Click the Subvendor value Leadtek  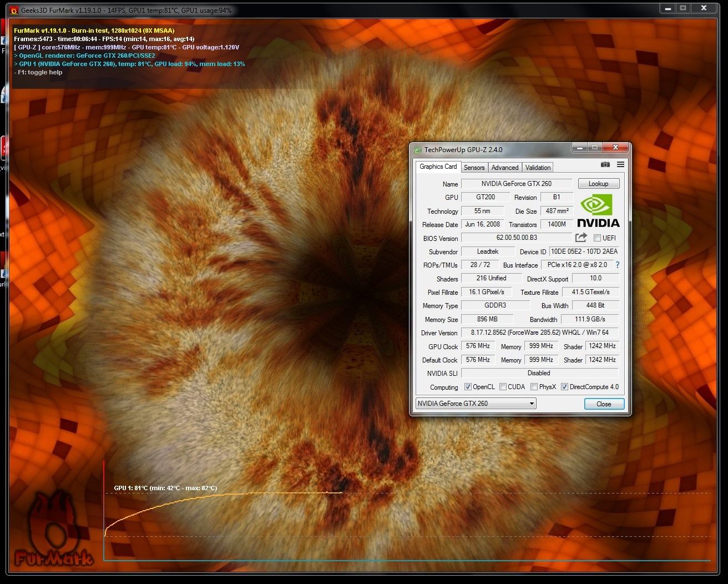tap(487, 251)
